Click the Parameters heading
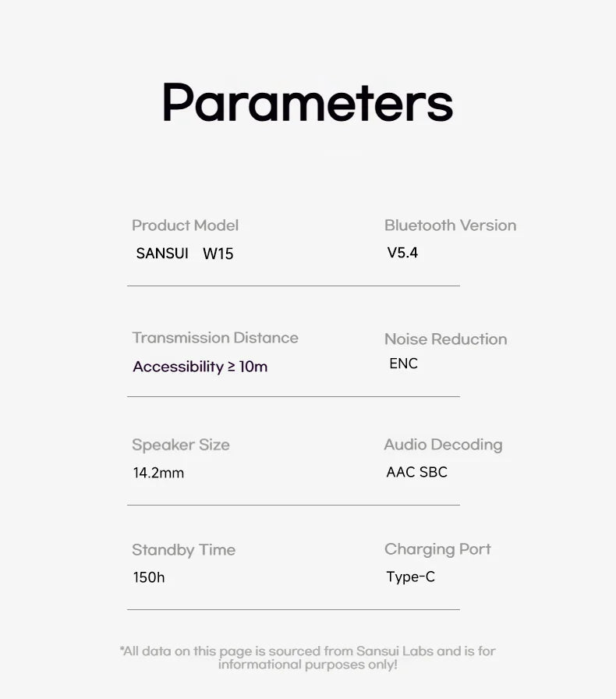616x699 pixels. (307, 103)
